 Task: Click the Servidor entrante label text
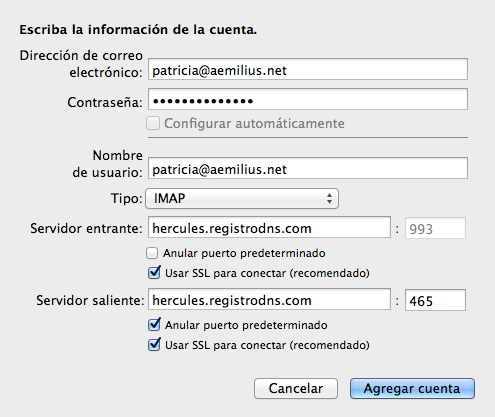(x=86, y=229)
